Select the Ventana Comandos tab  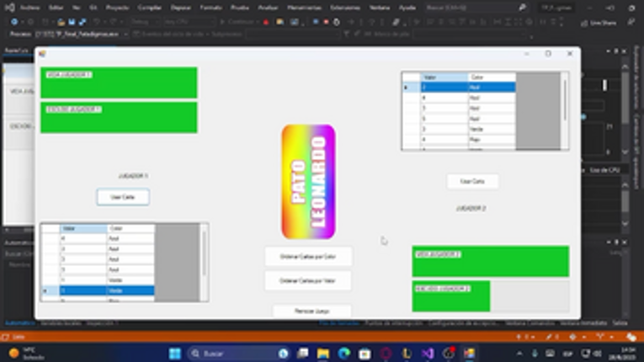[x=530, y=323]
